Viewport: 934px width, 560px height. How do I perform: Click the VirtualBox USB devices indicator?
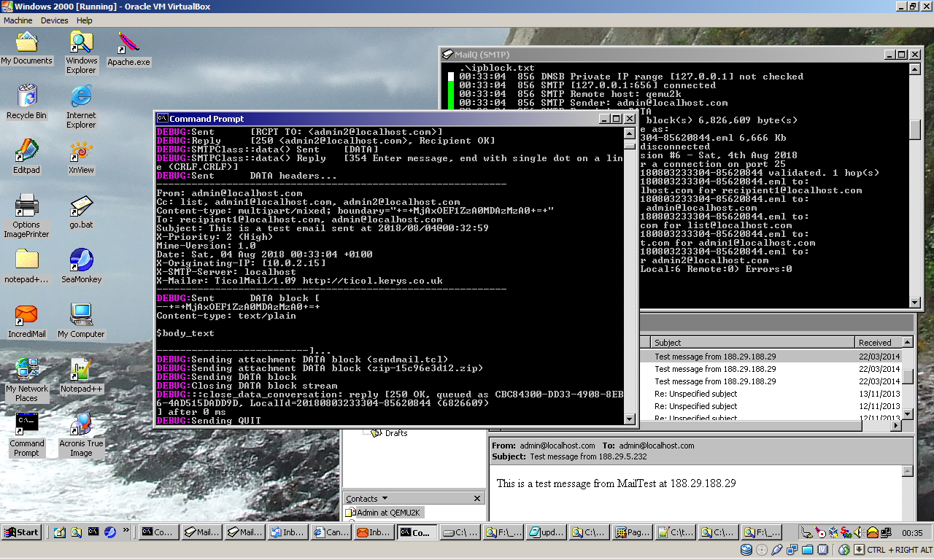(777, 550)
